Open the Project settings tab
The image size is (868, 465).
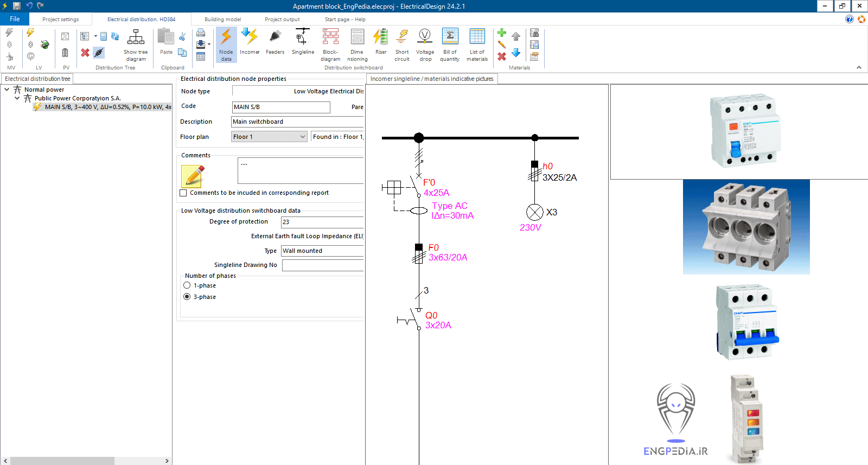click(61, 20)
